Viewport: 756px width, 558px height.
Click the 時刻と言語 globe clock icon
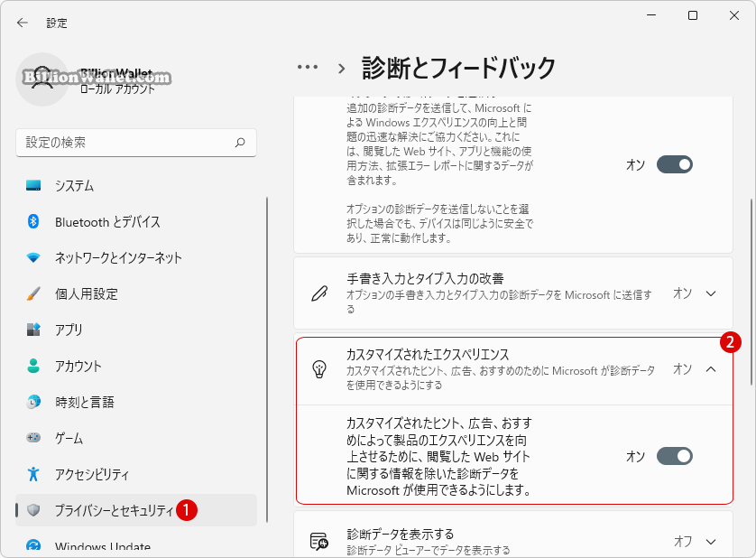click(33, 402)
